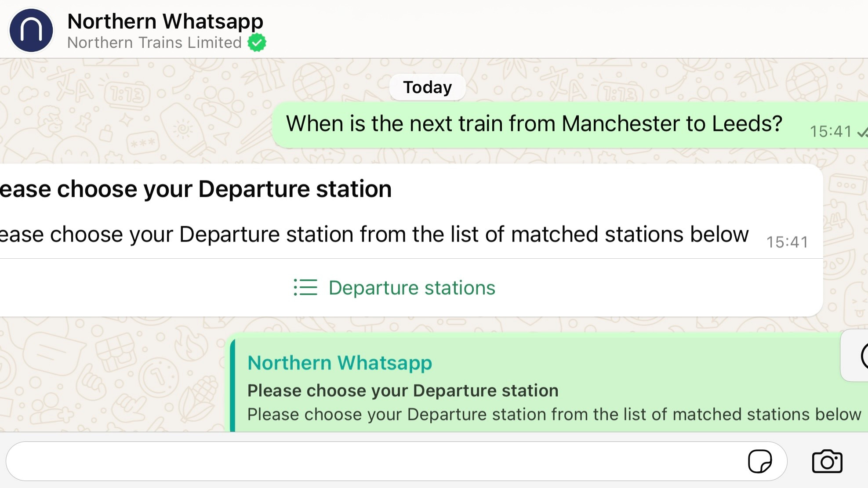Screen dimensions: 868x488
Task: Open the Northern Whatsapp chat header
Action: click(x=165, y=21)
